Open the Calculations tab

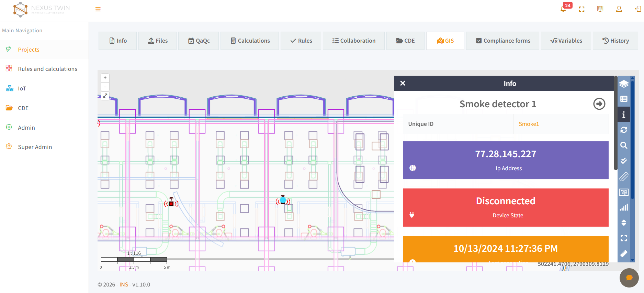250,41
